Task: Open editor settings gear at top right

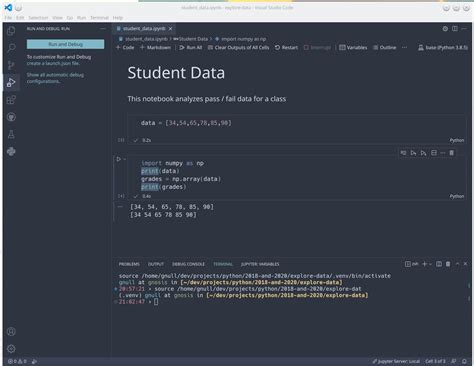Action: click(x=445, y=29)
